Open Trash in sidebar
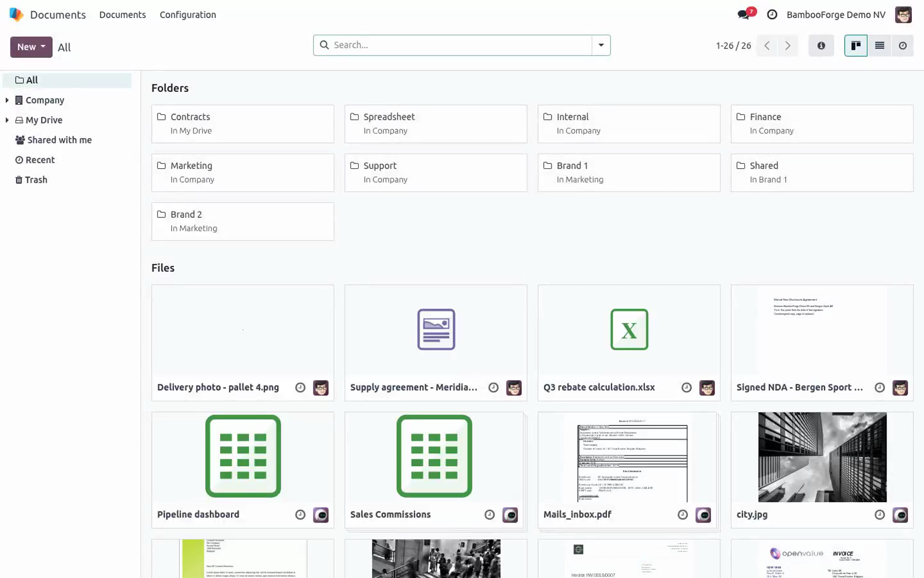The width and height of the screenshot is (924, 578). tap(31, 180)
